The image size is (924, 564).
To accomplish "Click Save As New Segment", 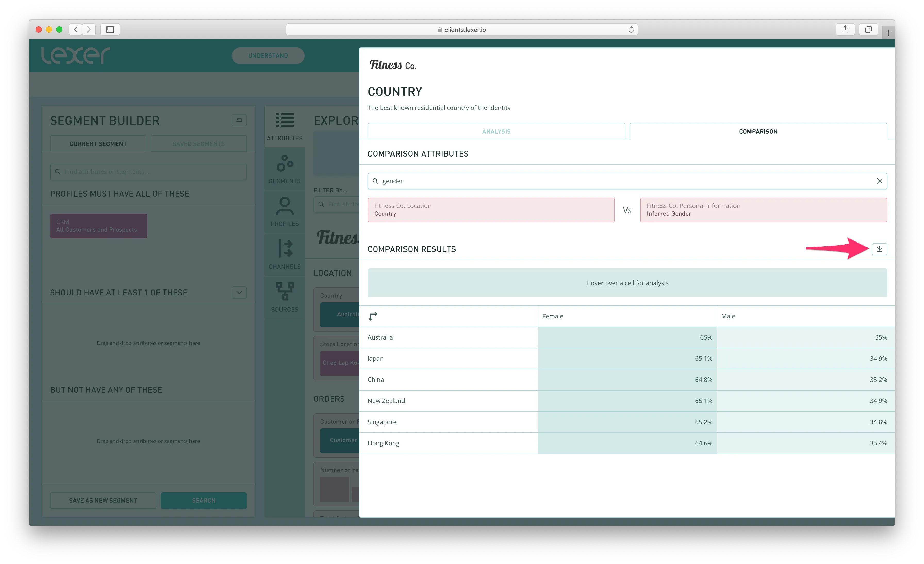I will 103,500.
